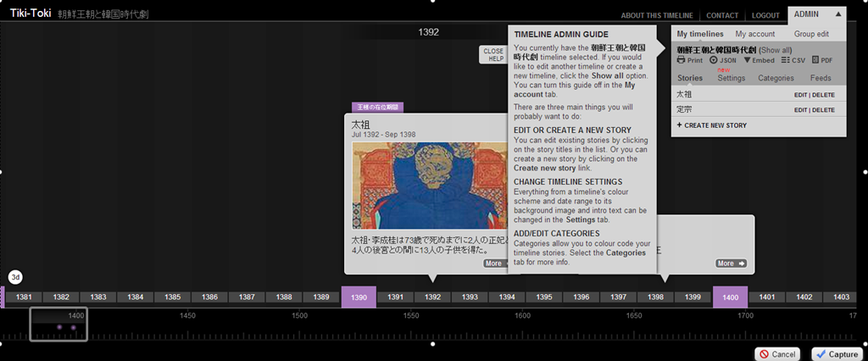Open the My account tab
The image size is (868, 361).
pos(754,34)
